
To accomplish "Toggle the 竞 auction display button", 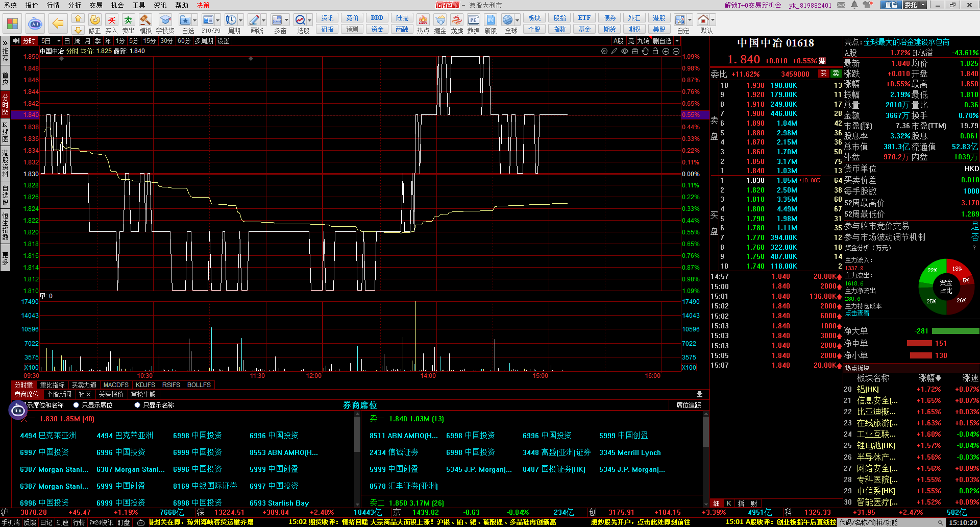I will click(631, 41).
